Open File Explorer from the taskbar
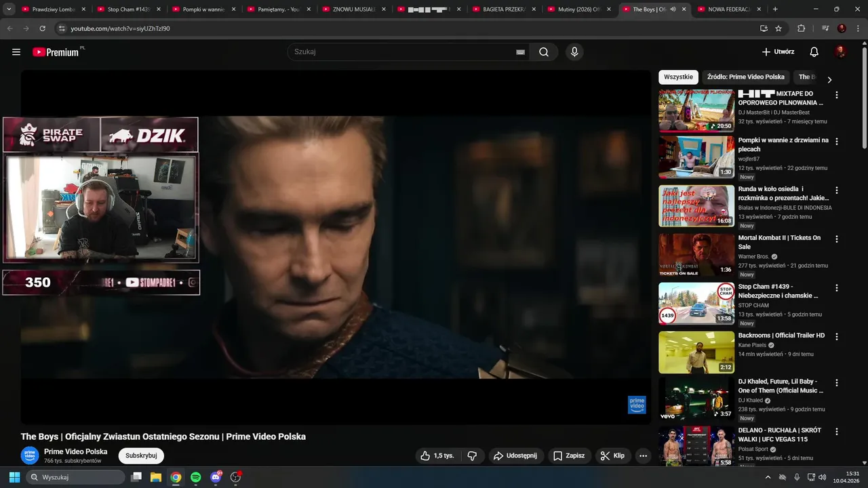This screenshot has width=868, height=488. [155, 477]
